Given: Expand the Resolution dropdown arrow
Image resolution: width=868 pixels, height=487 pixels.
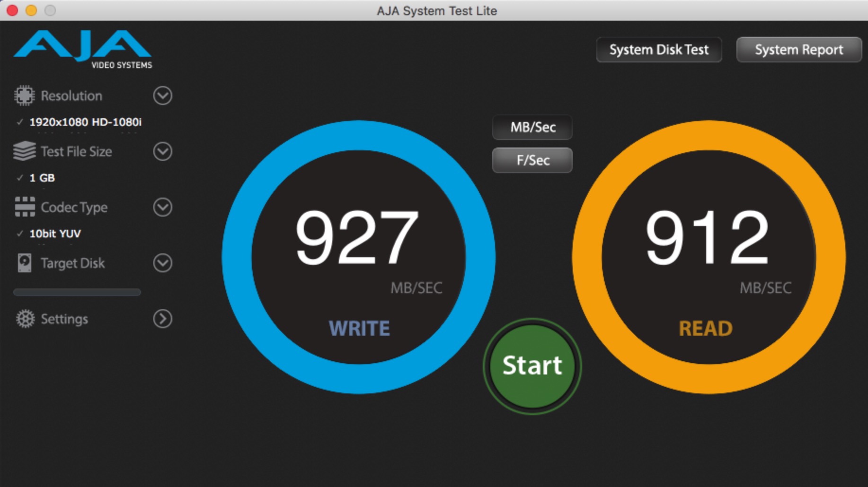Looking at the screenshot, I should point(162,96).
